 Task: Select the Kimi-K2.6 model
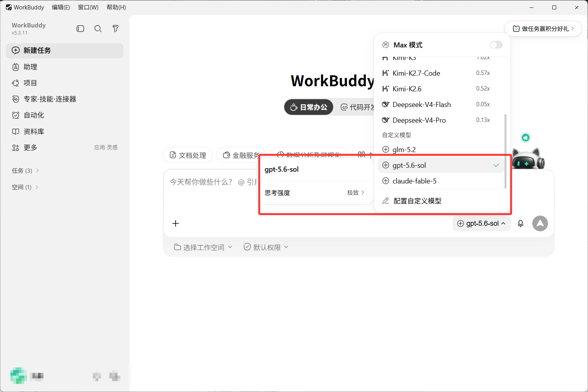(x=441, y=89)
